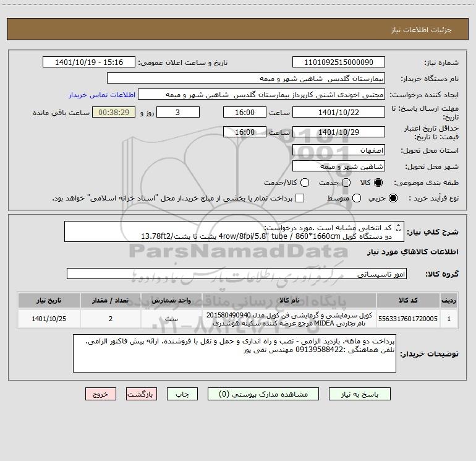The image size is (476, 461).
Task: Click the item name cell with MIDEA
Action: tap(289, 319)
